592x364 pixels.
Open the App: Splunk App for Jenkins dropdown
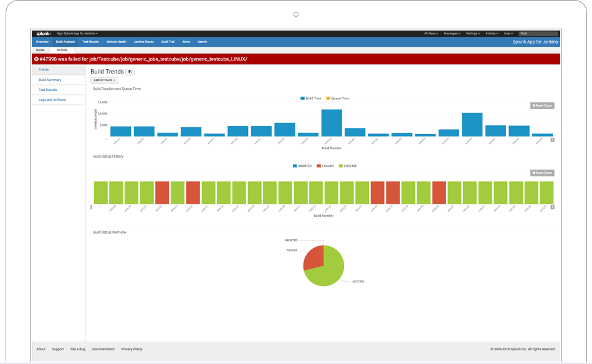click(x=77, y=34)
